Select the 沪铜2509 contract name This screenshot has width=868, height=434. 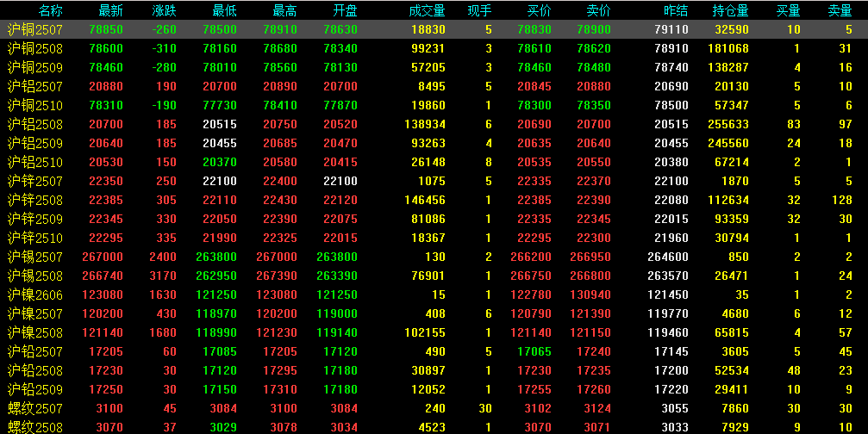pyautogui.click(x=35, y=67)
